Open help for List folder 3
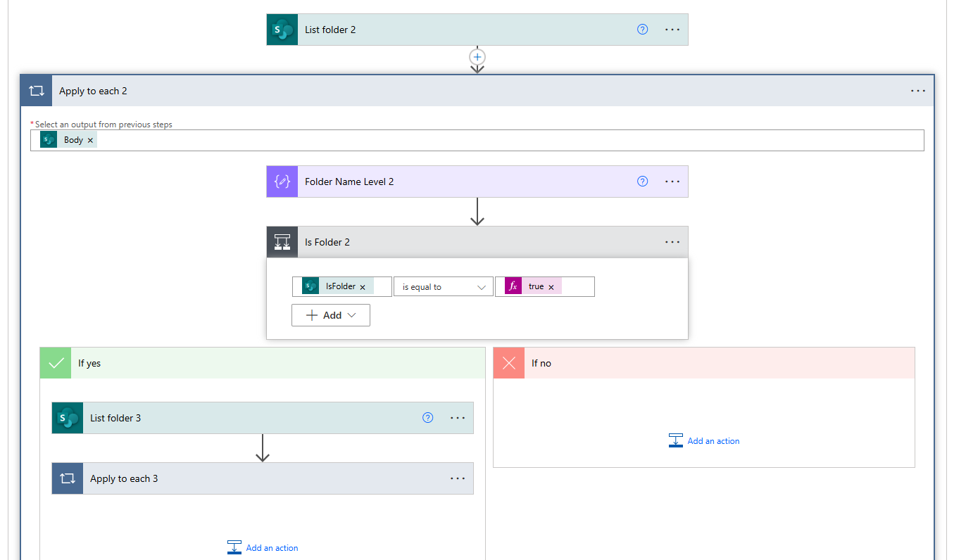The height and width of the screenshot is (560, 966). (x=427, y=418)
